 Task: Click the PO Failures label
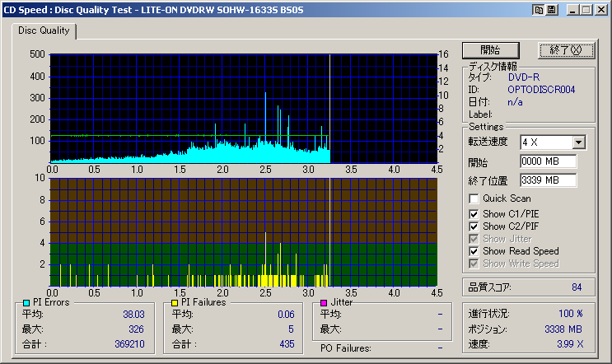click(x=345, y=348)
